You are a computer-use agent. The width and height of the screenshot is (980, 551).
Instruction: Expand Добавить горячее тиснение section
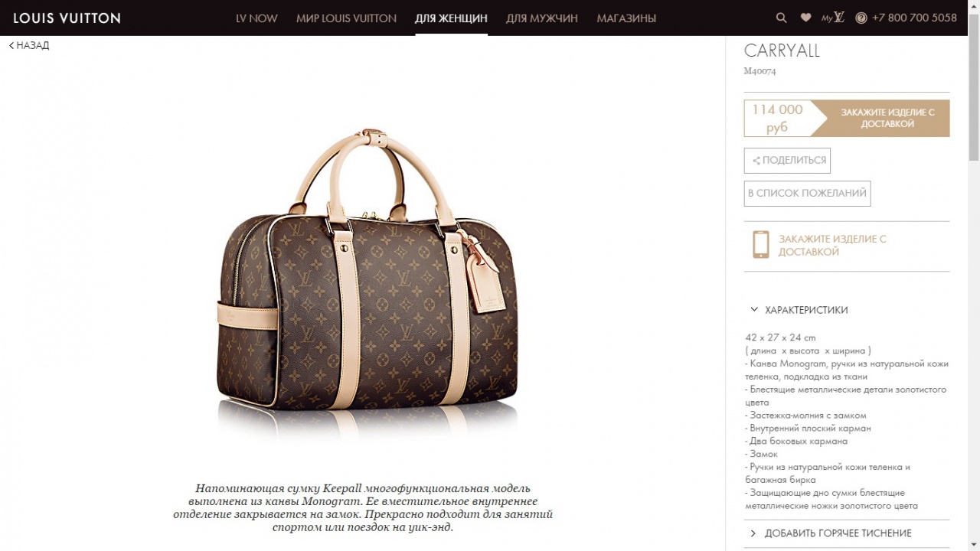click(x=831, y=533)
